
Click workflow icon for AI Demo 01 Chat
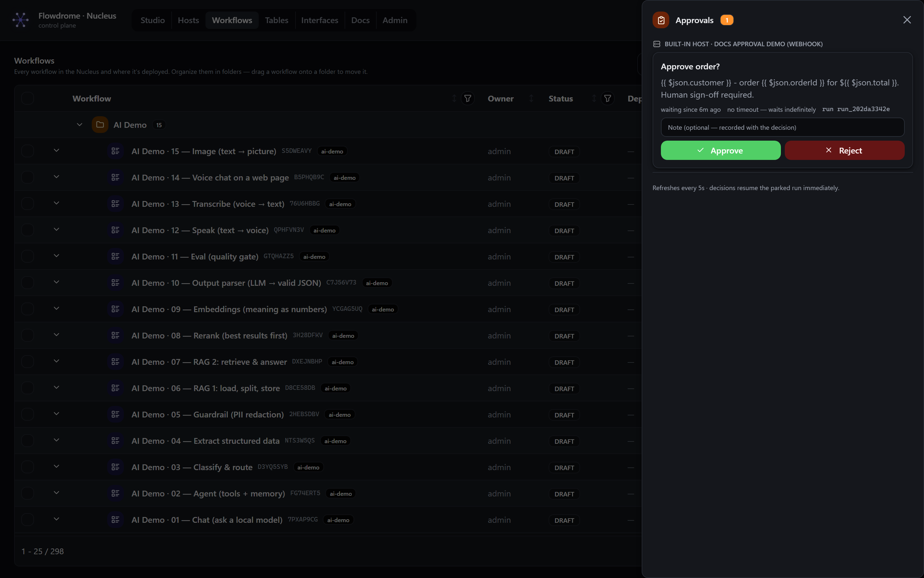tap(115, 520)
